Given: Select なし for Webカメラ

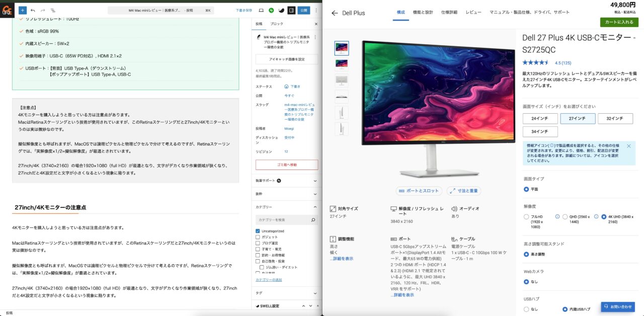Looking at the screenshot, I should (526, 282).
